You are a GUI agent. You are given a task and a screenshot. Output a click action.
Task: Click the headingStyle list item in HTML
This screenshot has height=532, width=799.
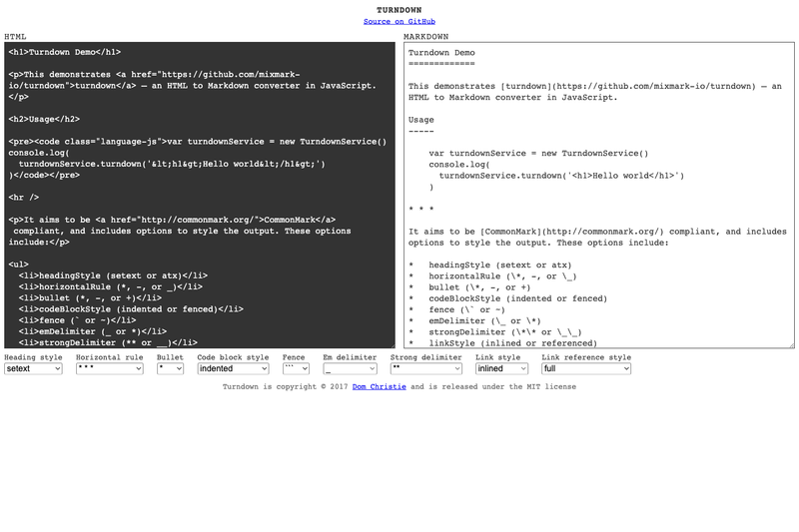(x=113, y=275)
